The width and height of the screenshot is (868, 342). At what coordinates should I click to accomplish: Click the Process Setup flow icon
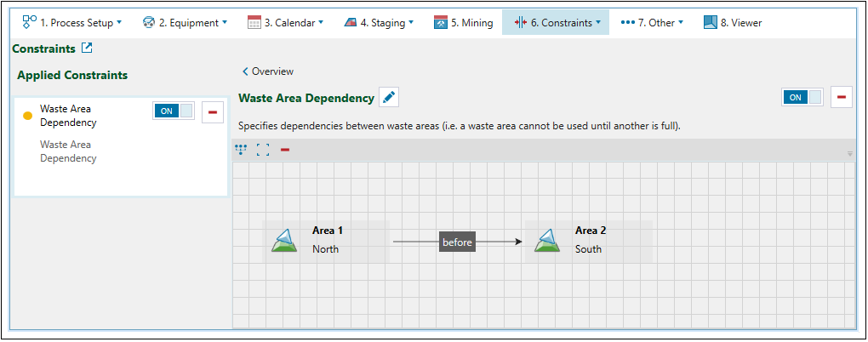click(28, 22)
